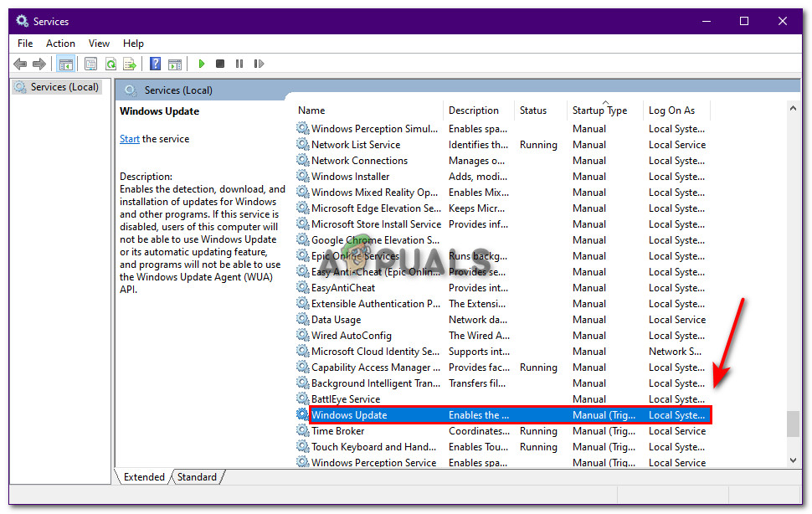Click the Forward arrow toolbar icon
This screenshot has height=514, width=812.
point(39,64)
